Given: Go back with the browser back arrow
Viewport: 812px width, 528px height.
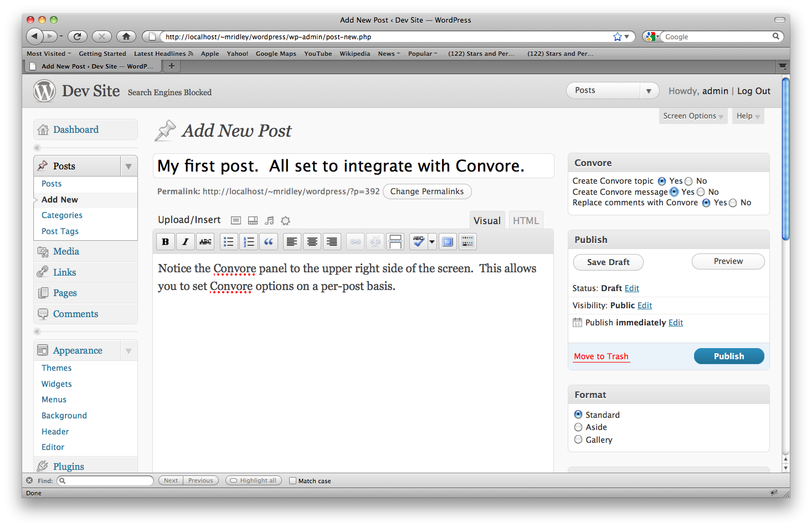Looking at the screenshot, I should click(35, 37).
